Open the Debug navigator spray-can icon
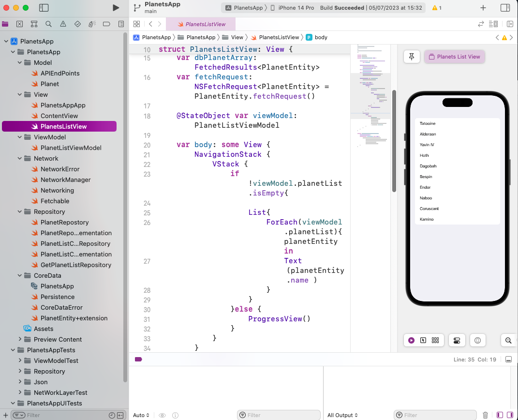Image resolution: width=518 pixels, height=420 pixels. (91, 24)
